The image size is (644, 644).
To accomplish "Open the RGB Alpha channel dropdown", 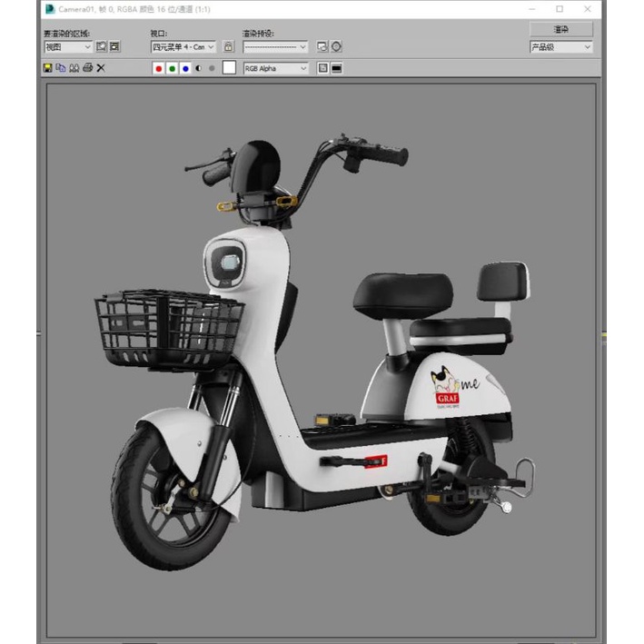I will click(275, 68).
